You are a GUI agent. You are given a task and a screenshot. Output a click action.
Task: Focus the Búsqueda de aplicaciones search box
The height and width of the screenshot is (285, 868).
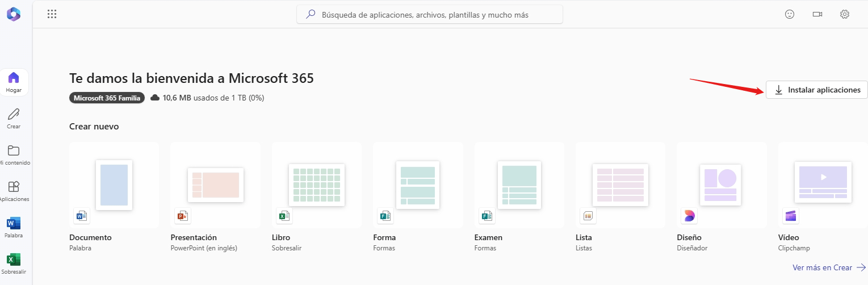coord(430,15)
